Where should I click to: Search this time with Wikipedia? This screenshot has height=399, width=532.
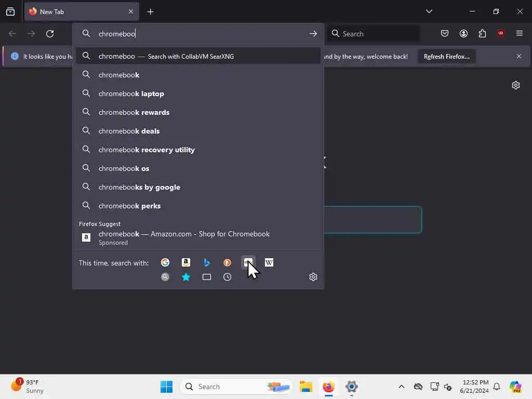pyautogui.click(x=269, y=262)
